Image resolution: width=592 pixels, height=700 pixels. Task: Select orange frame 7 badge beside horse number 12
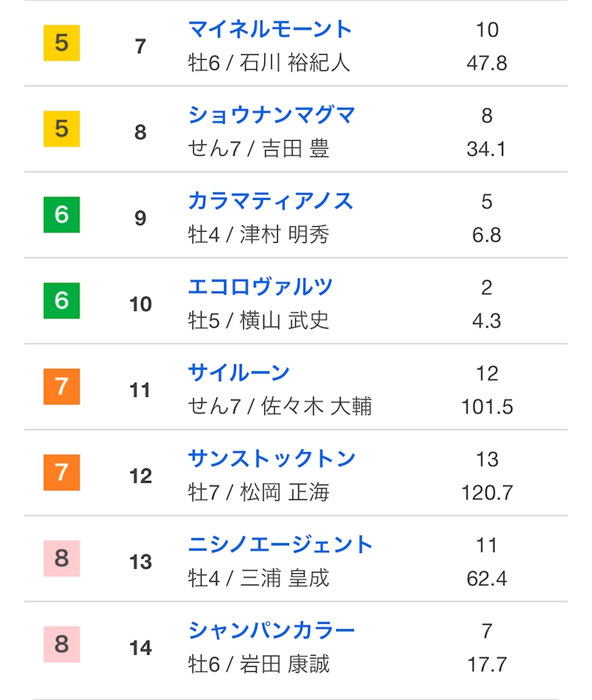61,473
